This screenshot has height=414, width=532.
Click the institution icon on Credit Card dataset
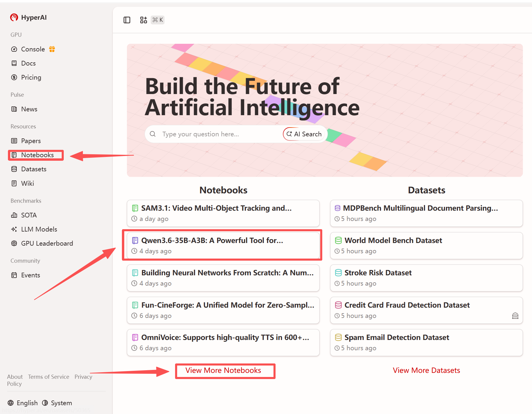click(x=515, y=316)
